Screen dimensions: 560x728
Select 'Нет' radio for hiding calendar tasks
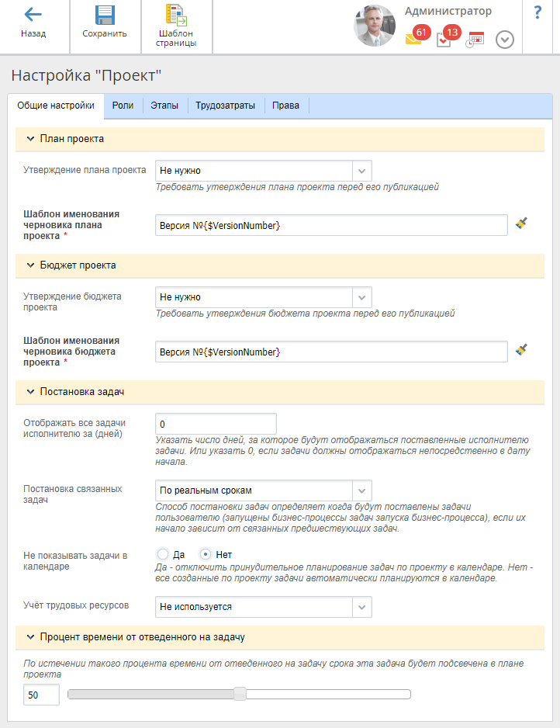point(206,554)
